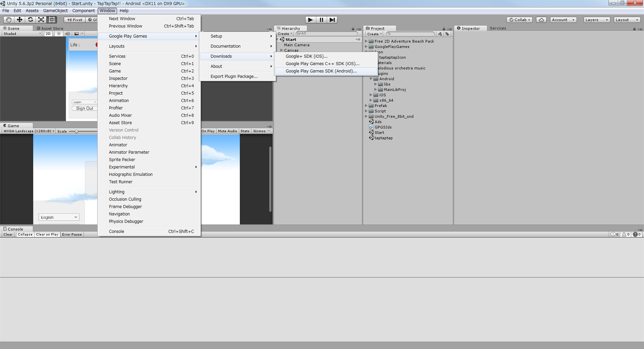The height and width of the screenshot is (349, 644).
Task: Toggle 2D scene view mode
Action: [x=48, y=34]
